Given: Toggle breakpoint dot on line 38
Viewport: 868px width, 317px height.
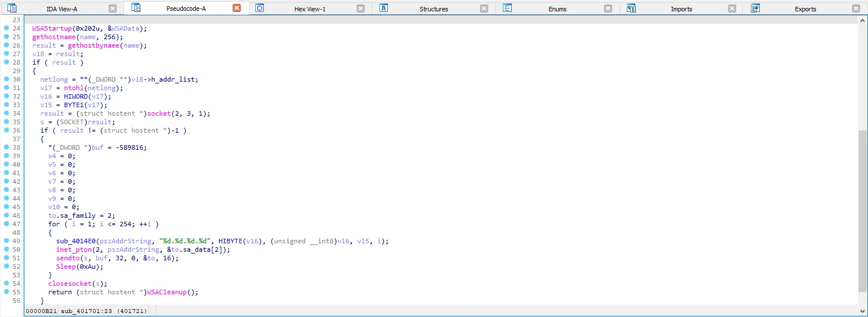Looking at the screenshot, I should [x=6, y=147].
